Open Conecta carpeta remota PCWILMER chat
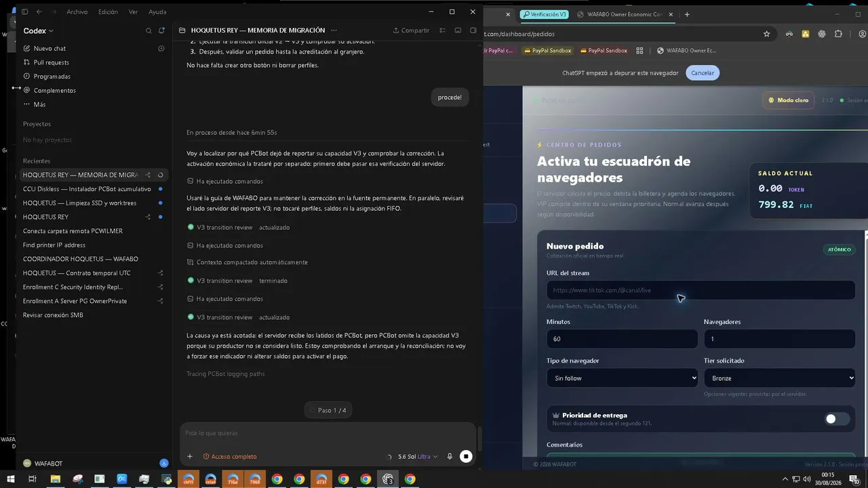Viewport: 868px width, 488px height. (x=94, y=231)
